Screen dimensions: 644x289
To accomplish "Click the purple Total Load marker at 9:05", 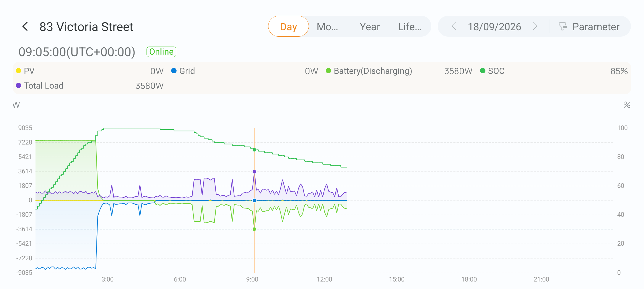I will 254,172.
